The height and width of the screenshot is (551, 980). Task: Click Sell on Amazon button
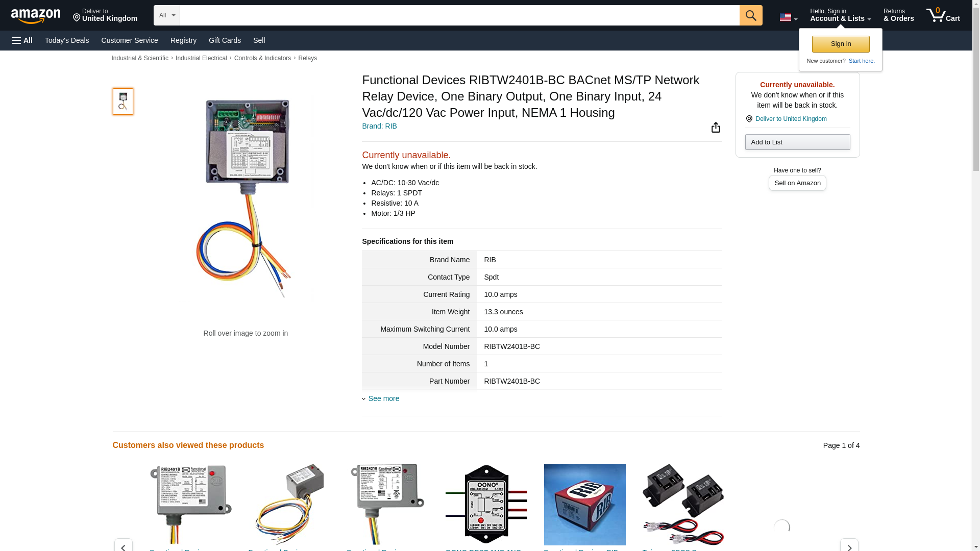point(797,183)
